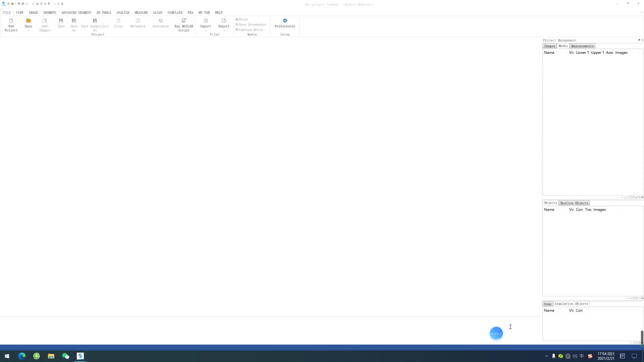644x362 pixels.
Task: Select the Reslice Objects tab
Action: pyautogui.click(x=574, y=203)
